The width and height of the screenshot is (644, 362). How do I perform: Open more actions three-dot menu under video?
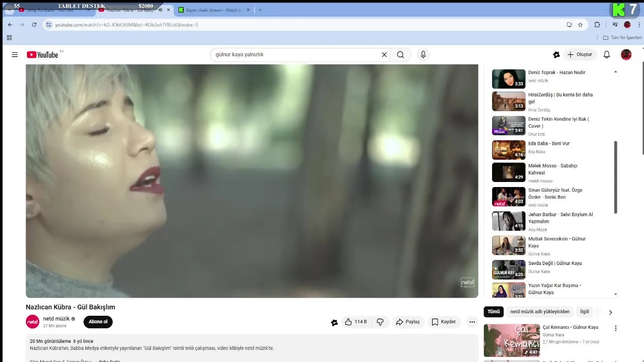click(x=472, y=322)
